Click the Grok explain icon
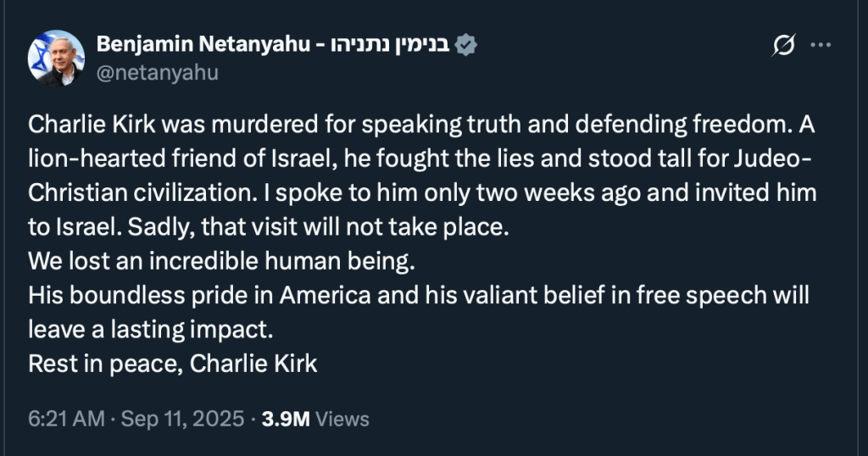Viewport: 868px width, 456px height. pyautogui.click(x=782, y=46)
